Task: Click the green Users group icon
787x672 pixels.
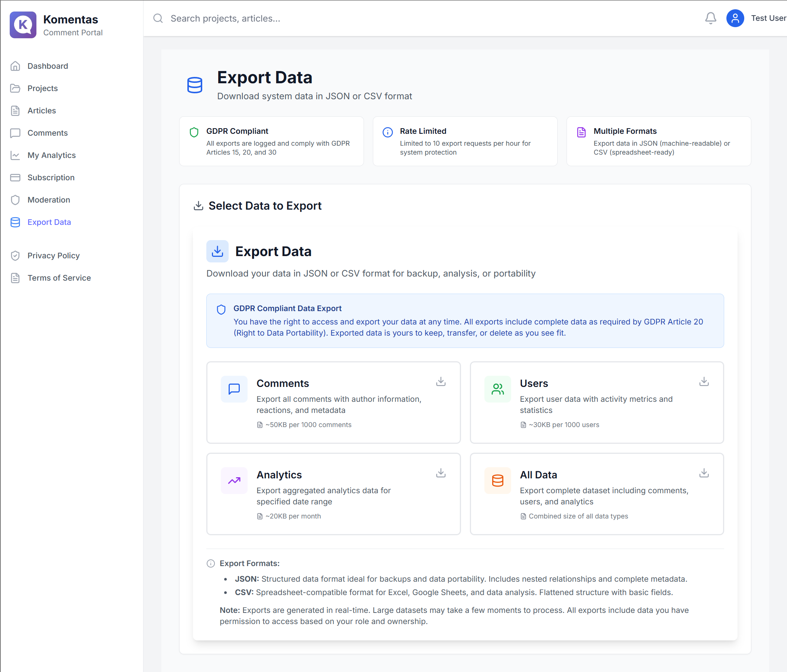Action: pos(497,389)
